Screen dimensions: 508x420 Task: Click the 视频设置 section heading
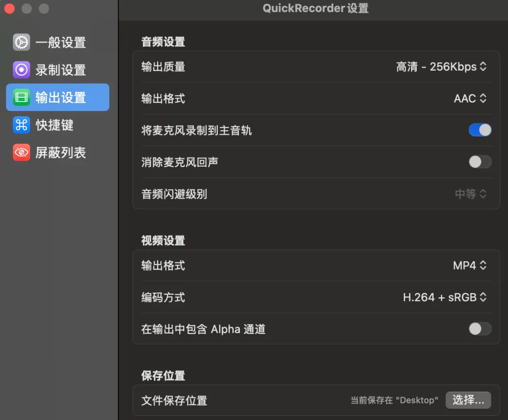(x=163, y=241)
